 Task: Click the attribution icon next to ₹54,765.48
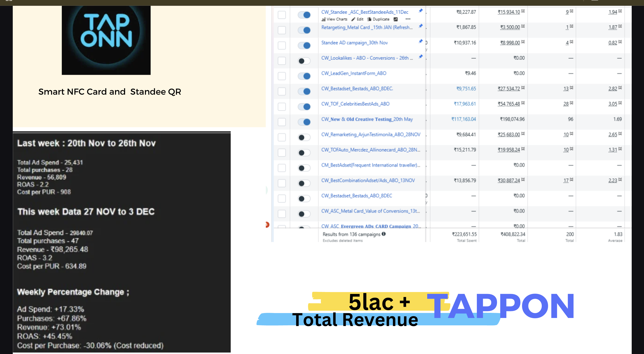tap(523, 103)
